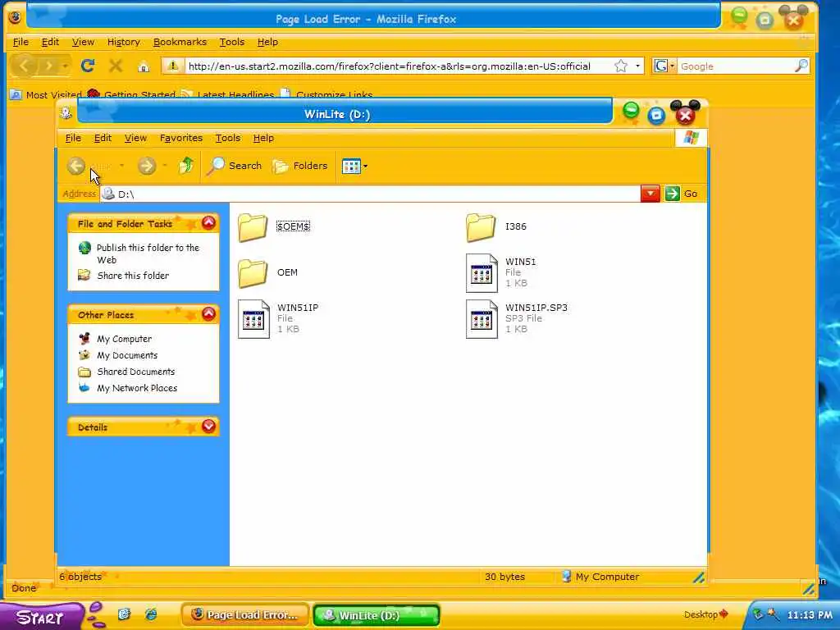
Task: Select the I386 folder icon
Action: click(481, 227)
